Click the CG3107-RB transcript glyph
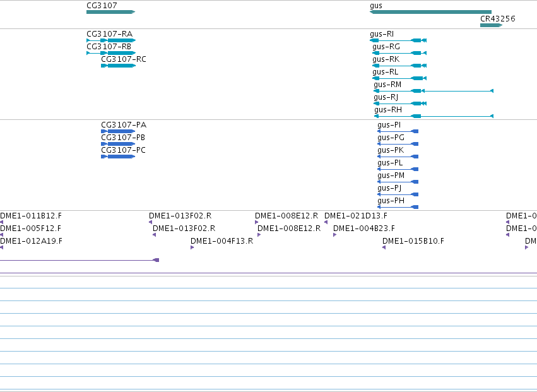Image resolution: width=537 pixels, height=392 pixels. pyautogui.click(x=111, y=53)
